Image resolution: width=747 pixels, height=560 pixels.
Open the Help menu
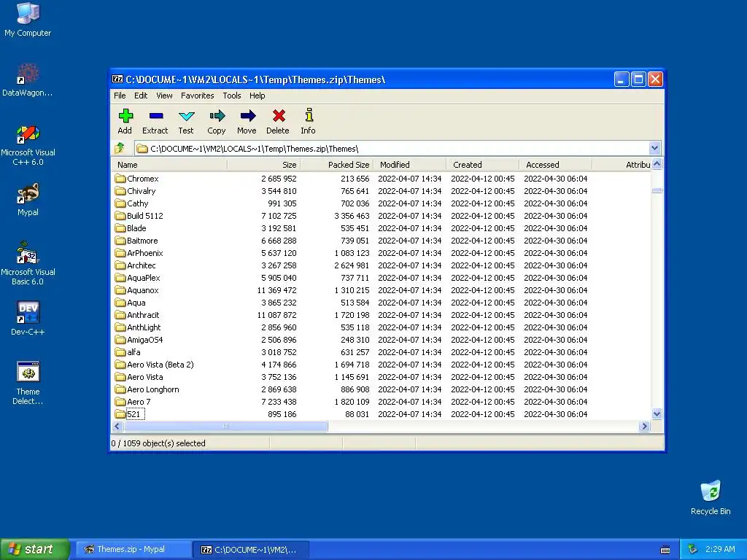(x=258, y=96)
